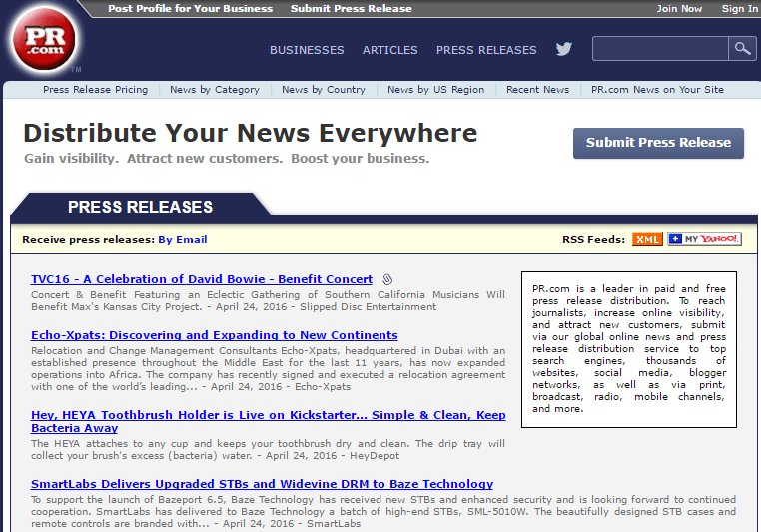Select News by Country
The image size is (761, 532).
point(324,90)
